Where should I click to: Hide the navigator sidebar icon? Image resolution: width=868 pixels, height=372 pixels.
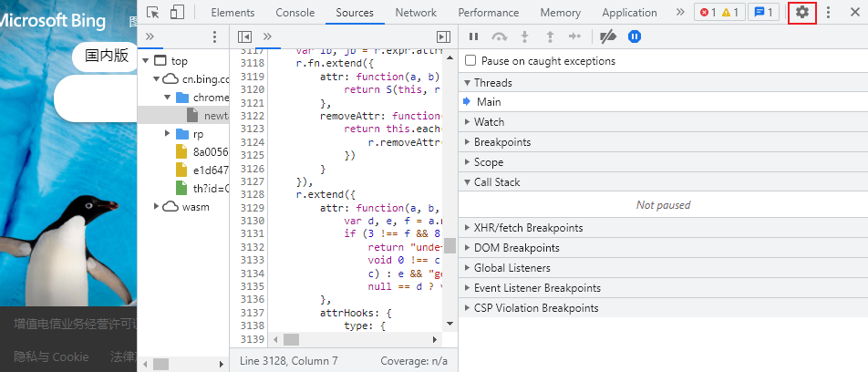click(244, 36)
